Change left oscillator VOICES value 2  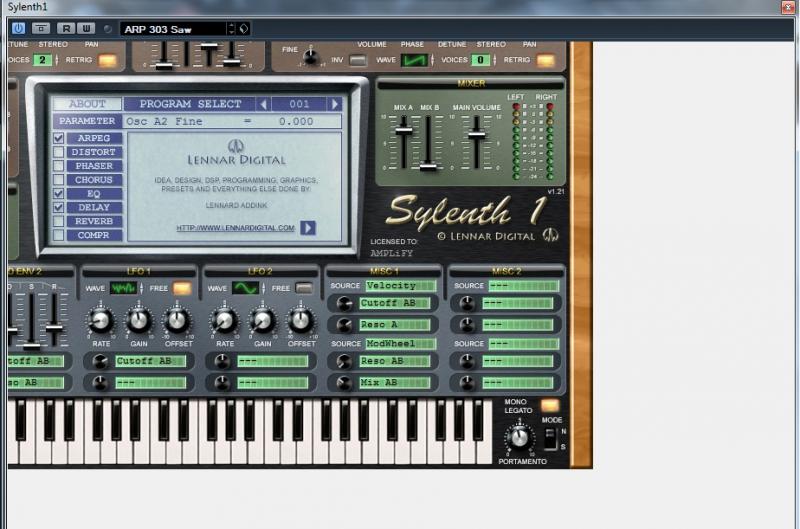[x=42, y=60]
